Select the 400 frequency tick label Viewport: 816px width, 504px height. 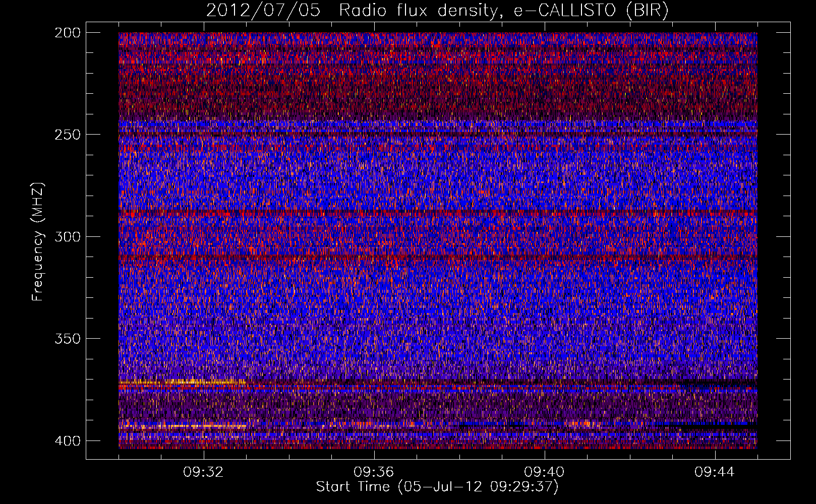pos(67,440)
